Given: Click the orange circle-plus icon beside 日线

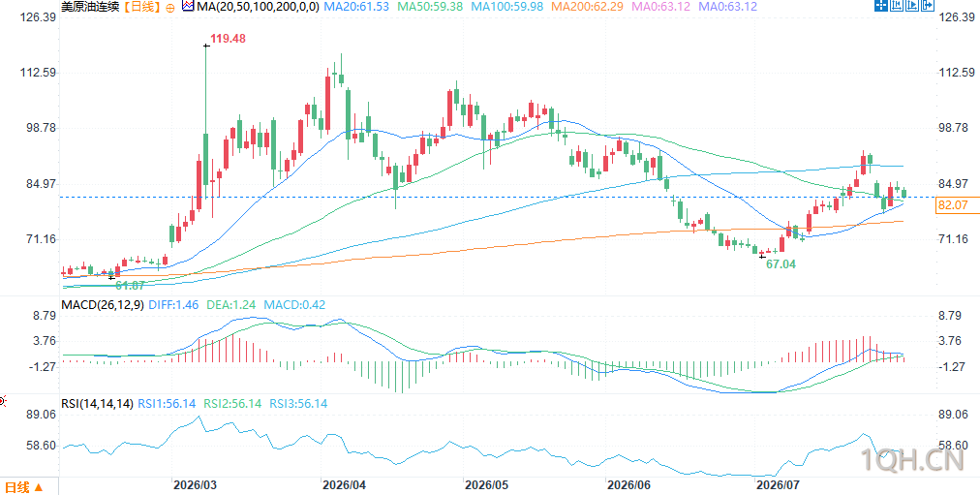Looking at the screenshot, I should (x=170, y=8).
